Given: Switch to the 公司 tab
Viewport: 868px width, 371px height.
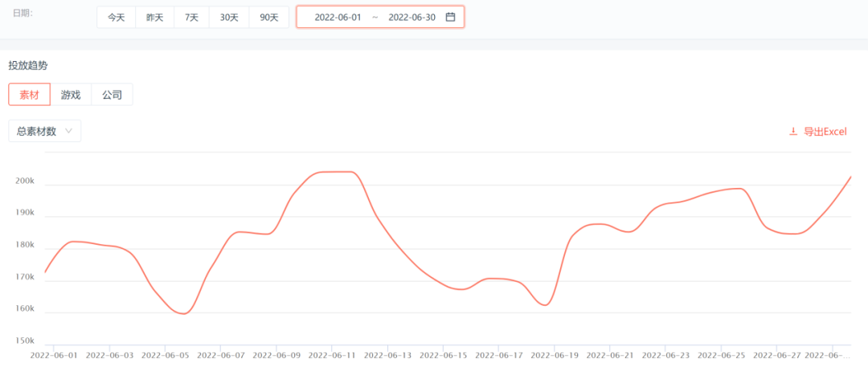Looking at the screenshot, I should pos(112,95).
